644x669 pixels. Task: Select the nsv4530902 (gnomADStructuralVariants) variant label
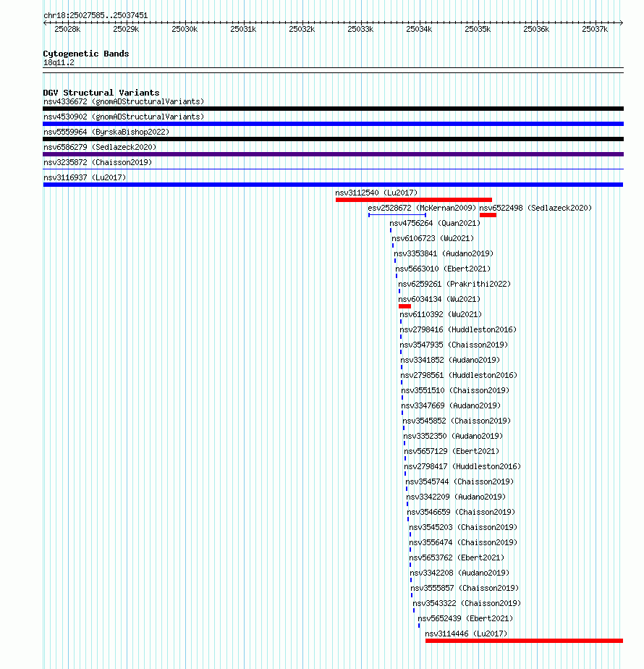124,117
